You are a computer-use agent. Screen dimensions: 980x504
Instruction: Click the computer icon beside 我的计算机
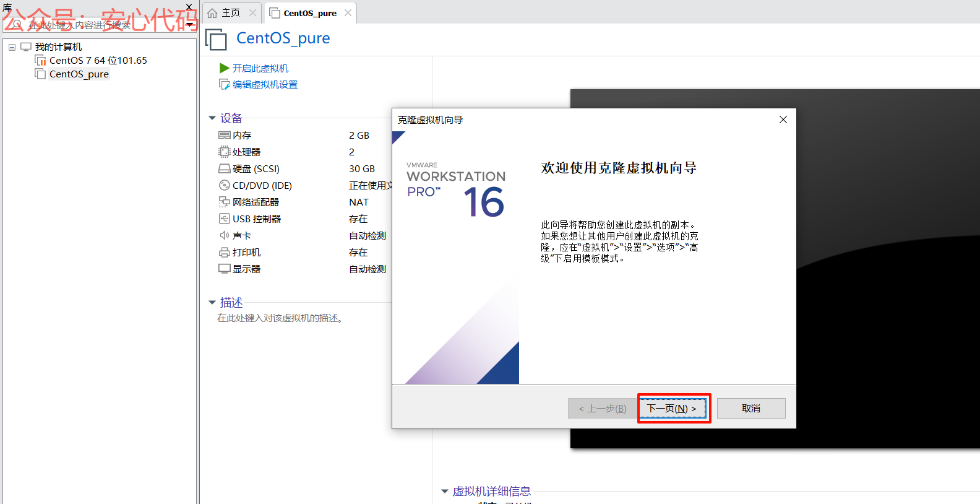pos(26,47)
